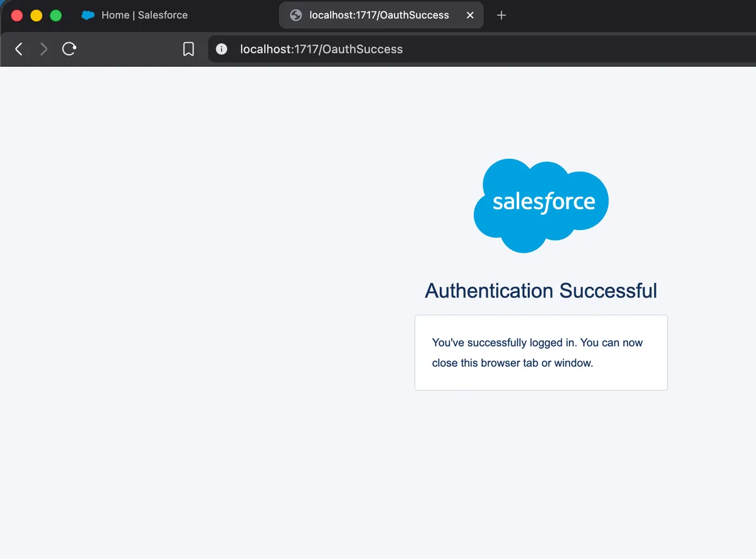Close the window with the red button
756x559 pixels.
(x=17, y=15)
